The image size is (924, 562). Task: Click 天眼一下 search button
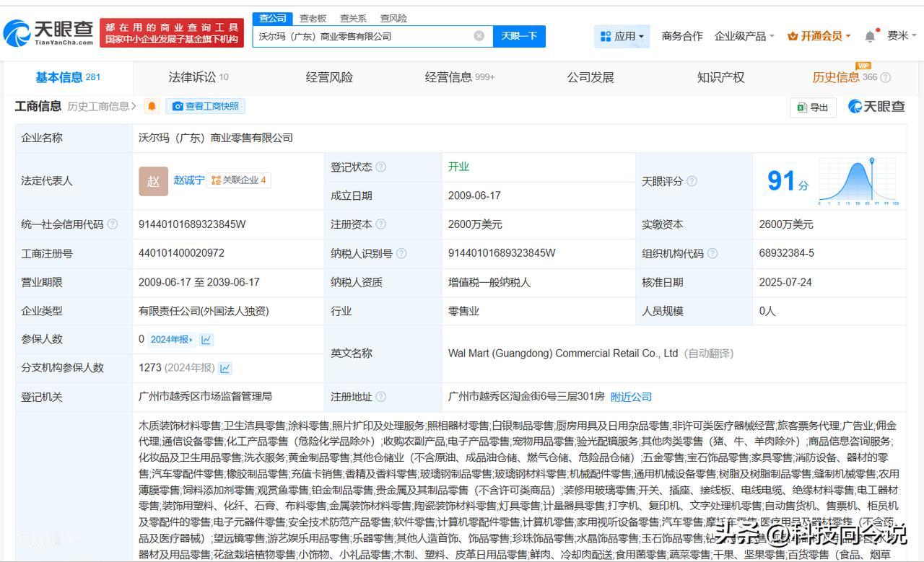519,36
